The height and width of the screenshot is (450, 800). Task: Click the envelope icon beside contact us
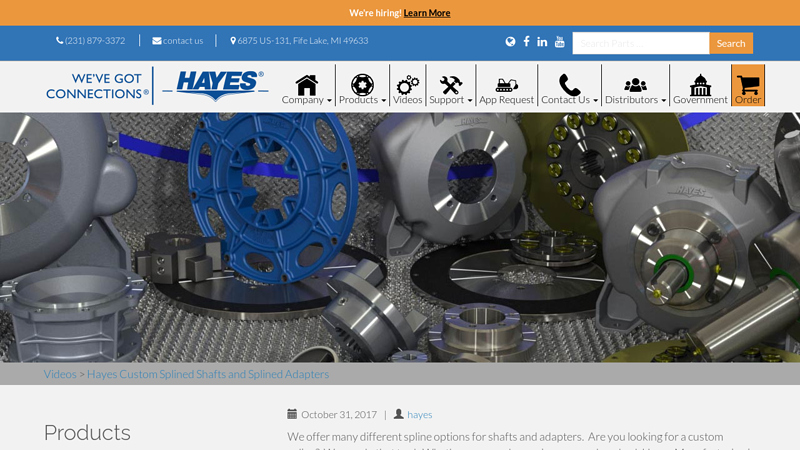(x=157, y=40)
